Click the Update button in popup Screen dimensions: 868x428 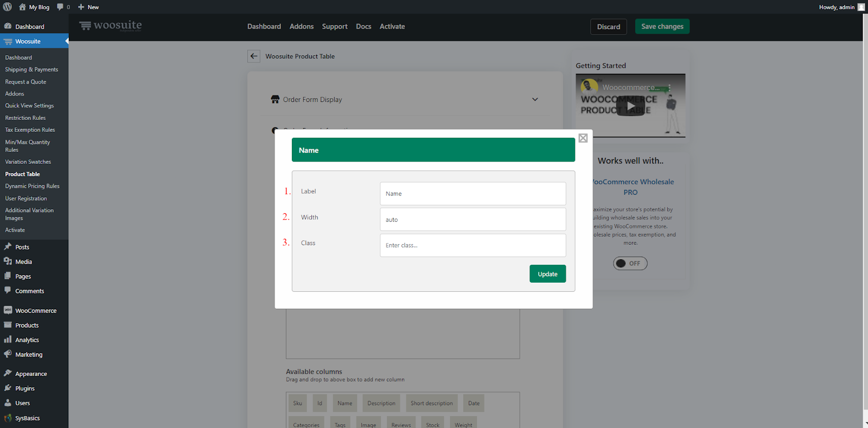tap(547, 274)
